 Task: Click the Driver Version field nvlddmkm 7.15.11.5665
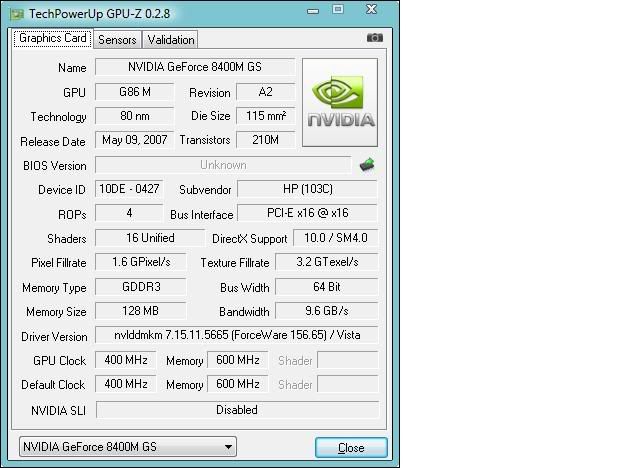[237, 335]
